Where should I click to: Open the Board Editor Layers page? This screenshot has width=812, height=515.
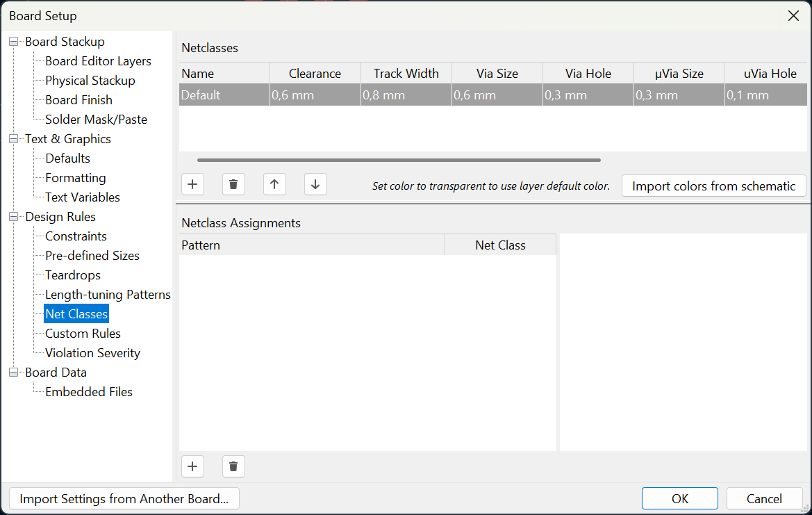(98, 61)
